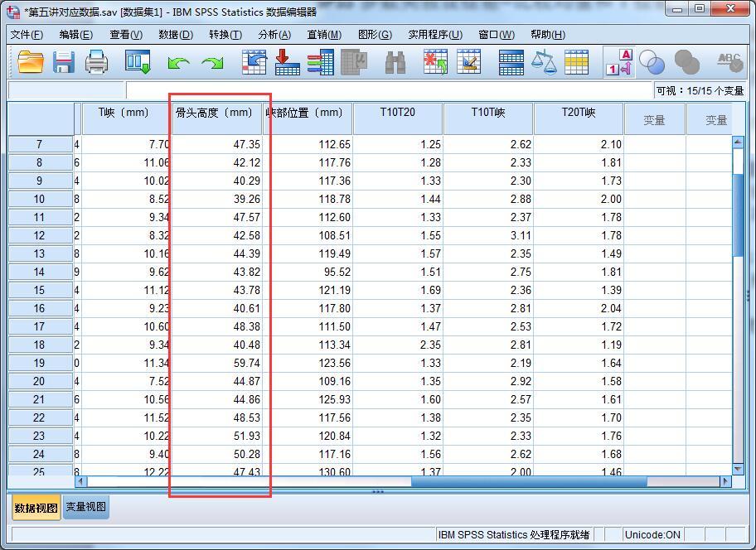Click the Go to variable icon
756x550 pixels.
click(x=288, y=62)
